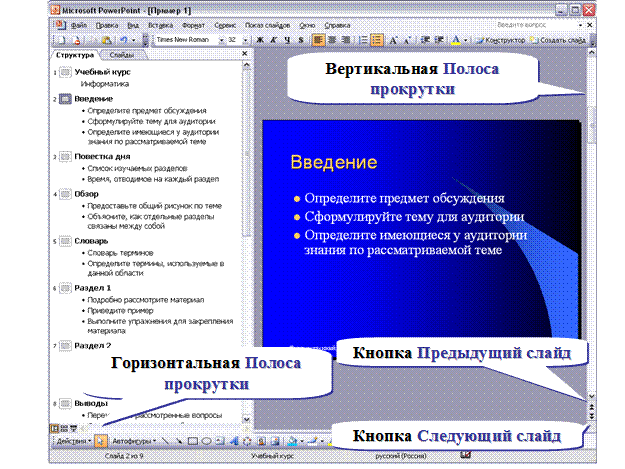The width and height of the screenshot is (625, 469).
Task: Open line color dropdown arrow
Action: [x=322, y=442]
